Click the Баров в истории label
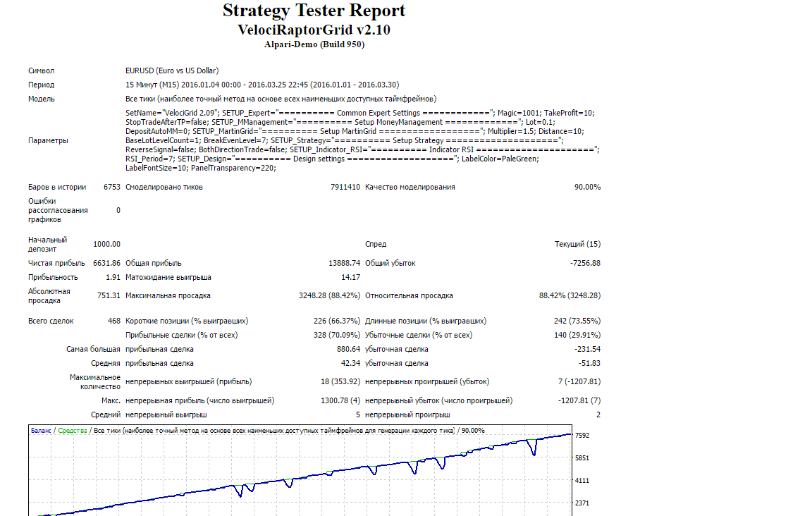The height and width of the screenshot is (516, 812). [57, 187]
